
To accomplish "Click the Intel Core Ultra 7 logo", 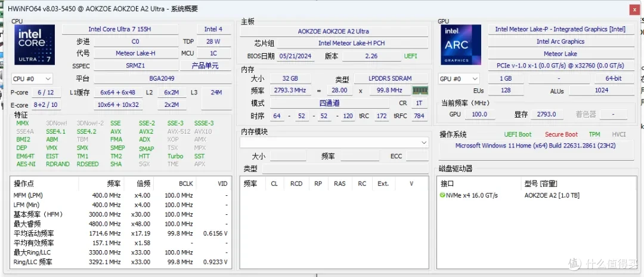I will point(35,45).
